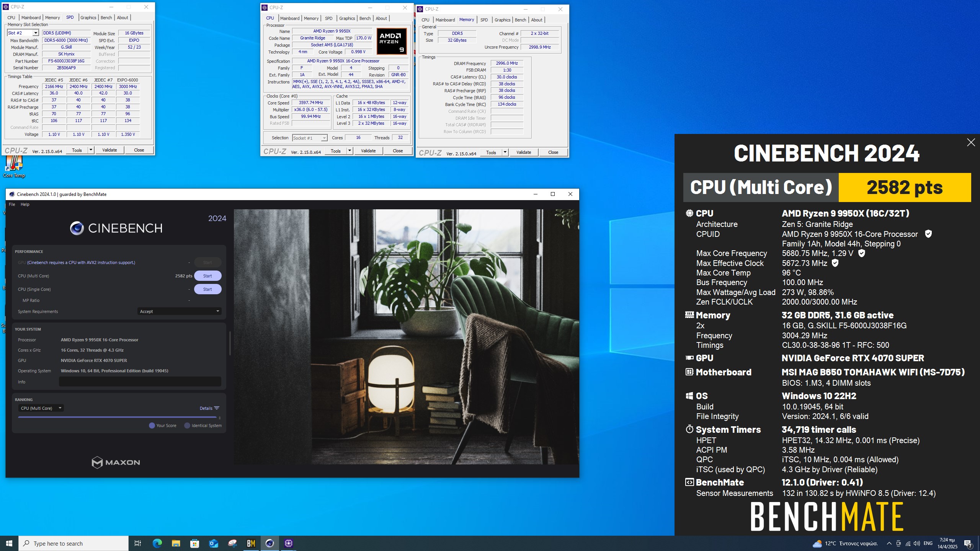Click the DRAM Frequency 2996.0 MHz value
The image size is (980, 551).
[x=506, y=63]
